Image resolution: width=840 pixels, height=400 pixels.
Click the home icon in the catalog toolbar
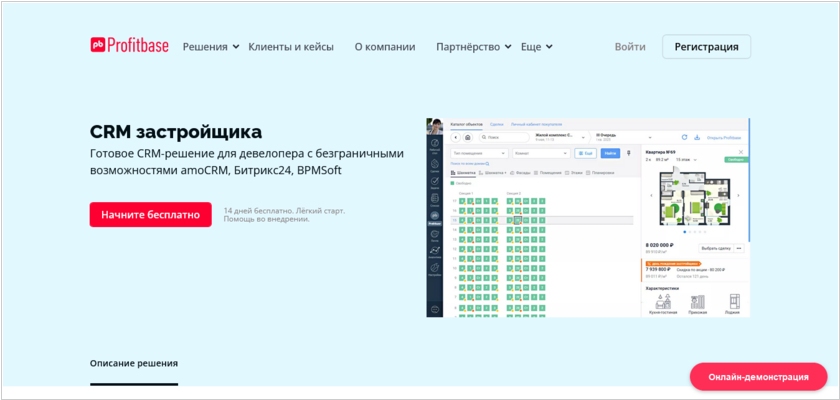tap(468, 138)
